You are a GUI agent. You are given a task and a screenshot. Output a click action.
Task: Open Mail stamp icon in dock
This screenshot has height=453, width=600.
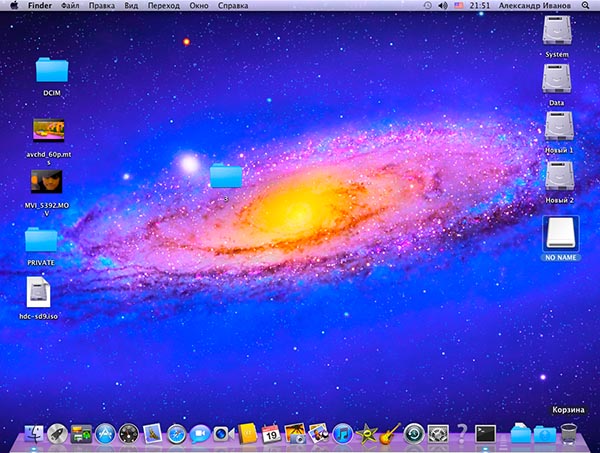pos(152,433)
